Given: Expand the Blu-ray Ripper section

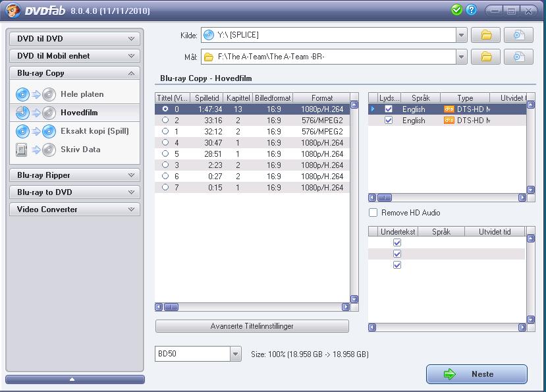Looking at the screenshot, I should click(74, 175).
